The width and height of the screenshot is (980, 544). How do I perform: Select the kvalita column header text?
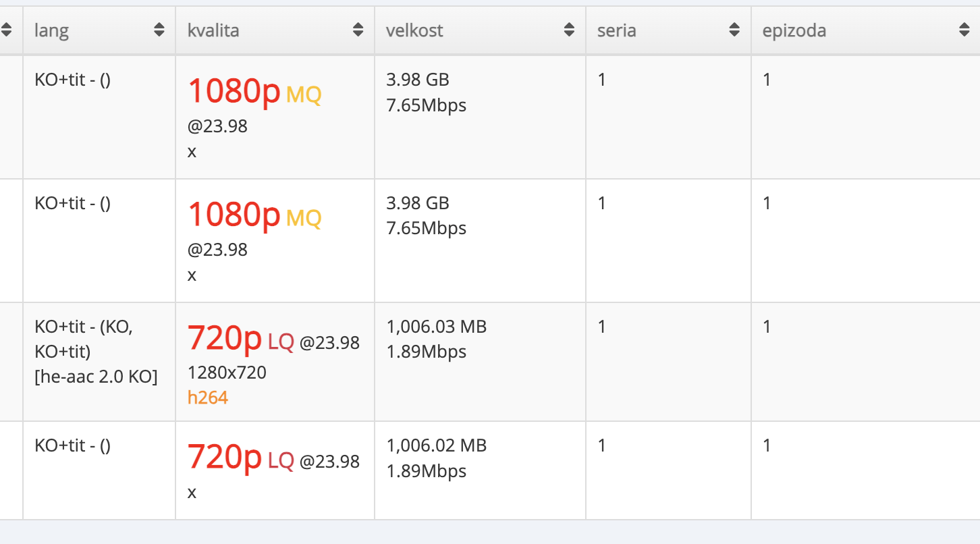point(213,30)
